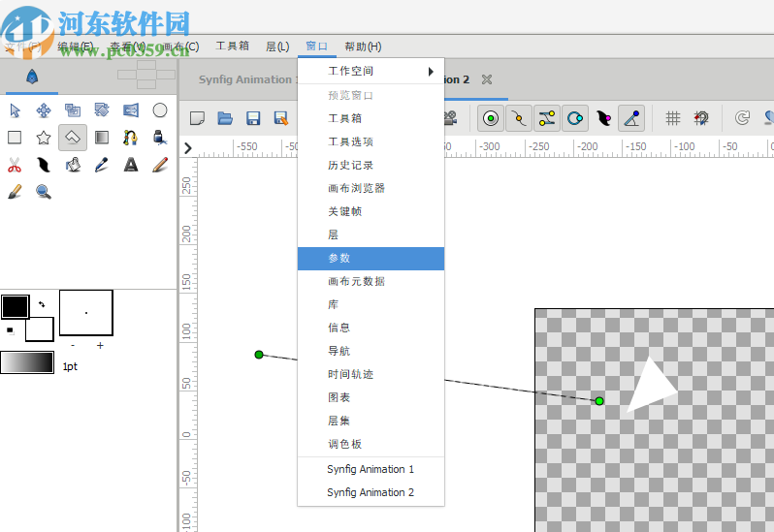Swap outline and fill colors
This screenshot has height=532, width=774.
point(42,304)
